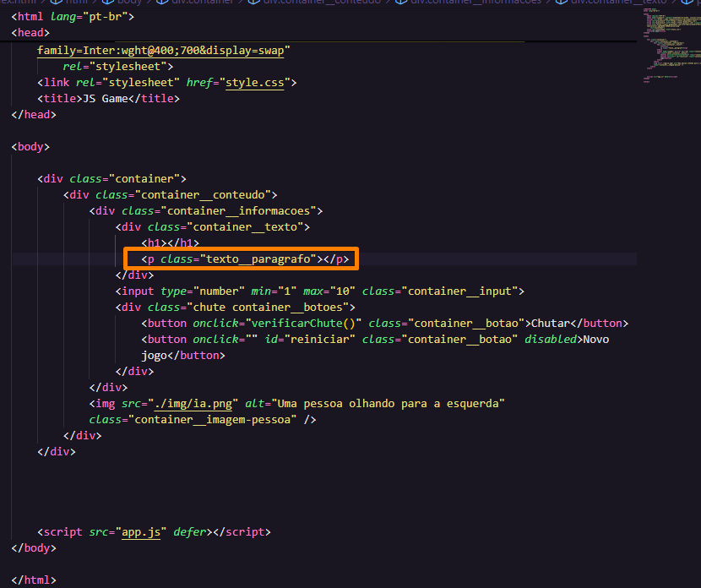Select the sticky <head> opening tag line
The height and width of the screenshot is (588, 701).
(30, 33)
